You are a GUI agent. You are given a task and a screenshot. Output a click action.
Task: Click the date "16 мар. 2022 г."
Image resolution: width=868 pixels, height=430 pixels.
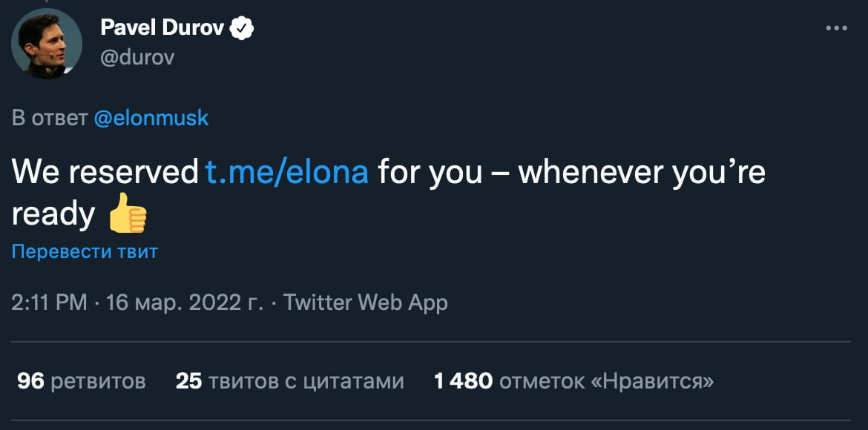pyautogui.click(x=185, y=302)
